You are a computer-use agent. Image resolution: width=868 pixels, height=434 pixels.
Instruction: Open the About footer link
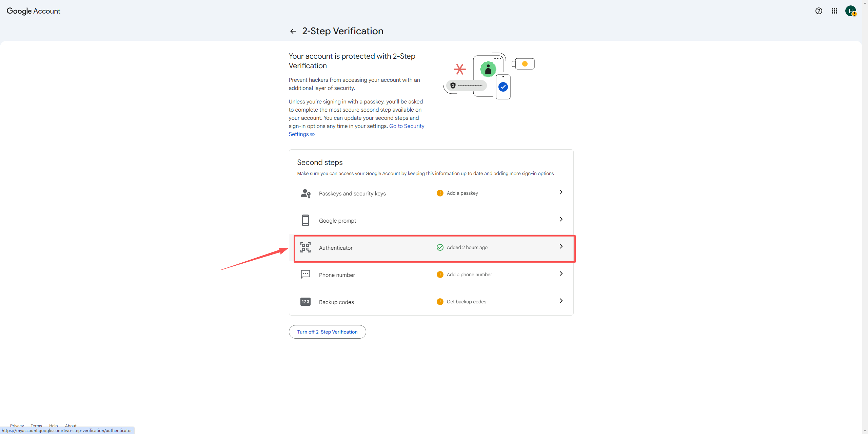(71, 426)
